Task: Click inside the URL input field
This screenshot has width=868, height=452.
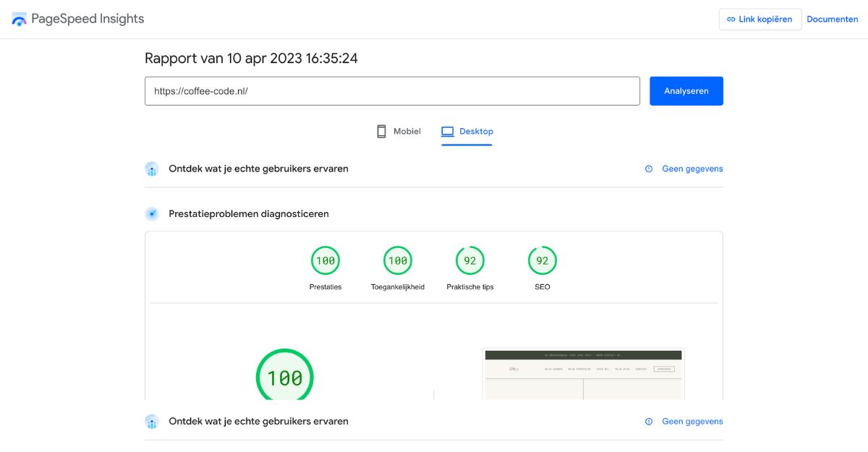Action: pos(392,90)
